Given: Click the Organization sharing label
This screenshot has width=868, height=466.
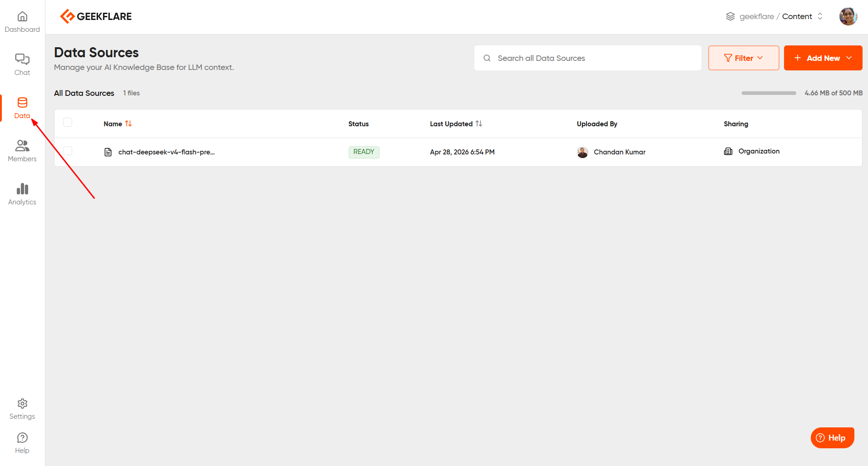Looking at the screenshot, I should click(x=759, y=151).
